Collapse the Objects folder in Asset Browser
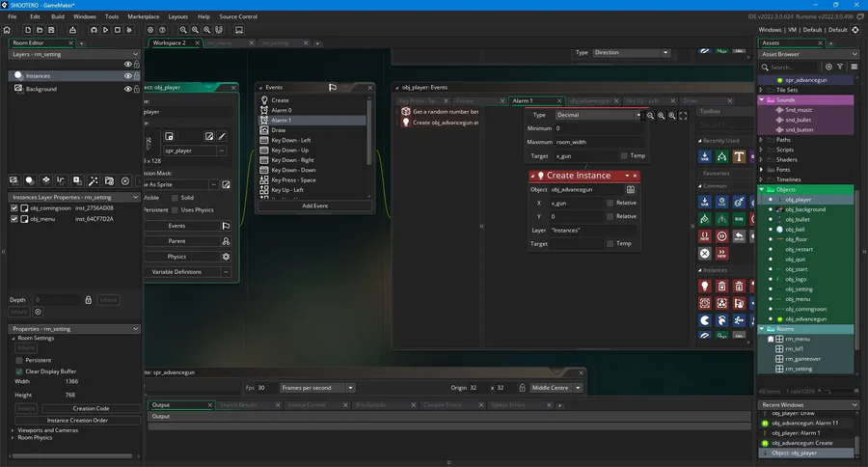The image size is (868, 467). point(762,189)
